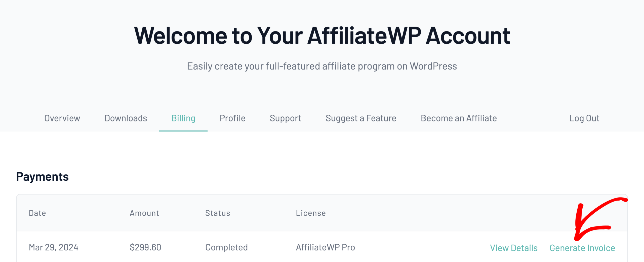Open the Support tab
Viewport: 644px width, 262px height.
pyautogui.click(x=286, y=118)
